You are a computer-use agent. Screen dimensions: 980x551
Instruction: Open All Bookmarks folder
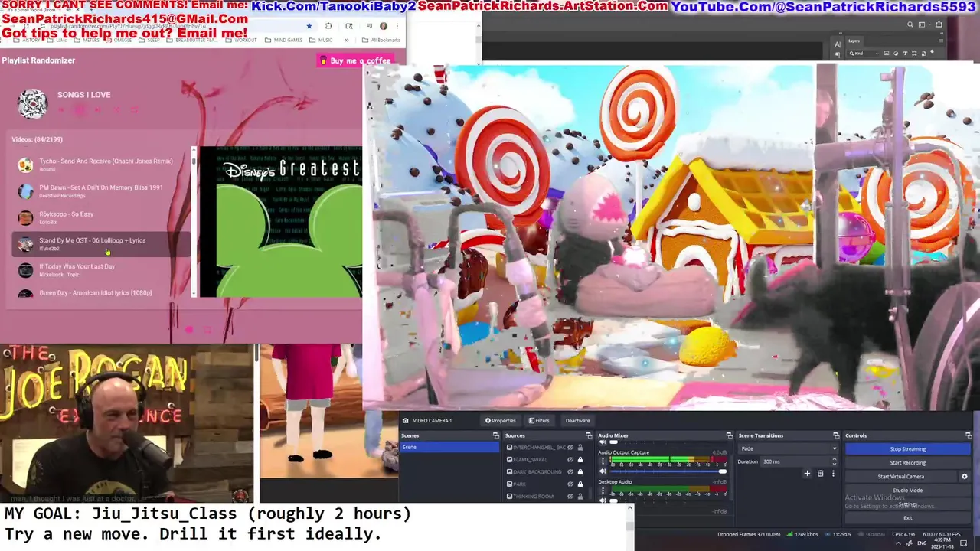pyautogui.click(x=381, y=40)
